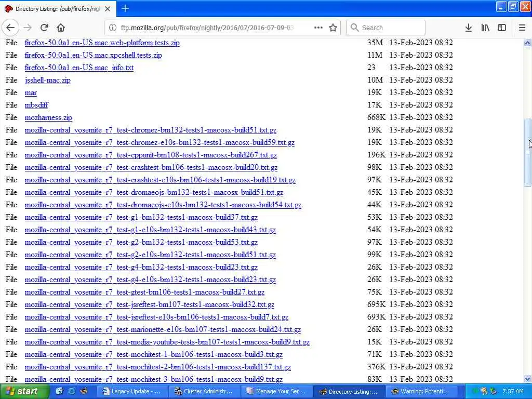Open the Firefox home page
The width and height of the screenshot is (532, 399).
[x=61, y=28]
